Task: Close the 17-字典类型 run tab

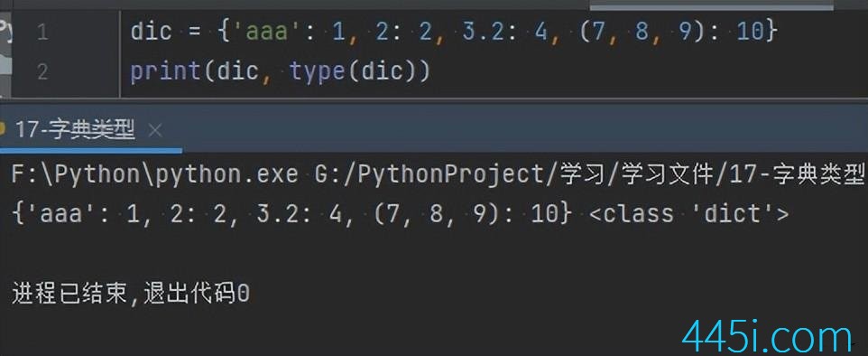Action: coord(155,131)
